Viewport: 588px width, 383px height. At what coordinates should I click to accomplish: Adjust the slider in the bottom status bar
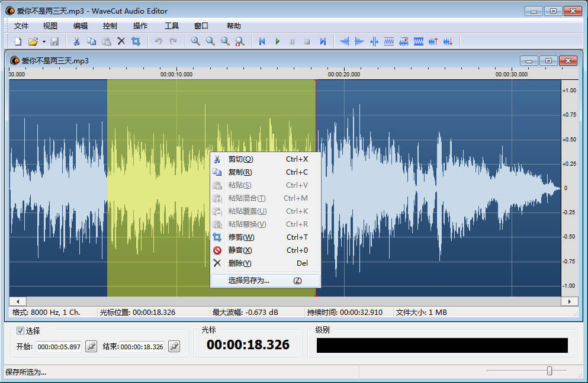point(550,371)
